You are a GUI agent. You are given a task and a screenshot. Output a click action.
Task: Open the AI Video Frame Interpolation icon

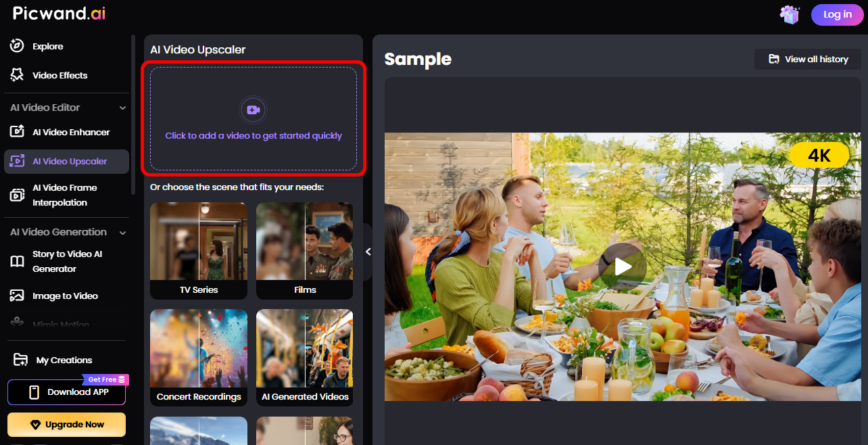(x=17, y=195)
